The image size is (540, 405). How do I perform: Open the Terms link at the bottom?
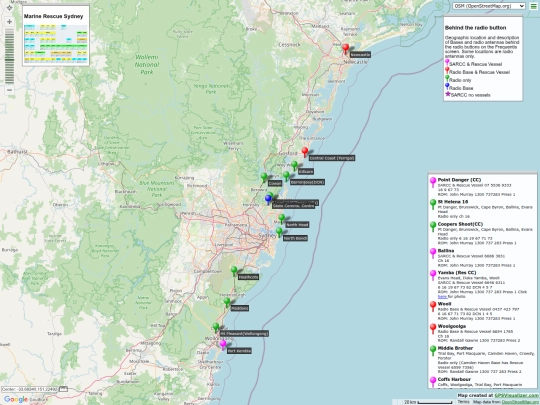[x=463, y=402]
